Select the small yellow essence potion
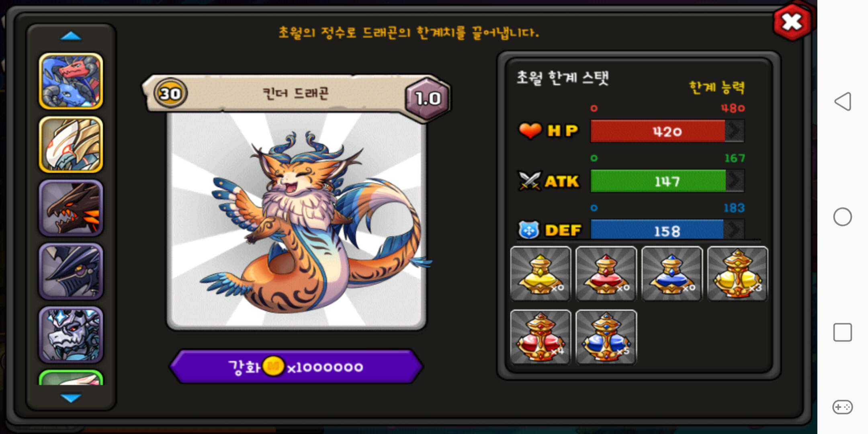 pos(540,274)
